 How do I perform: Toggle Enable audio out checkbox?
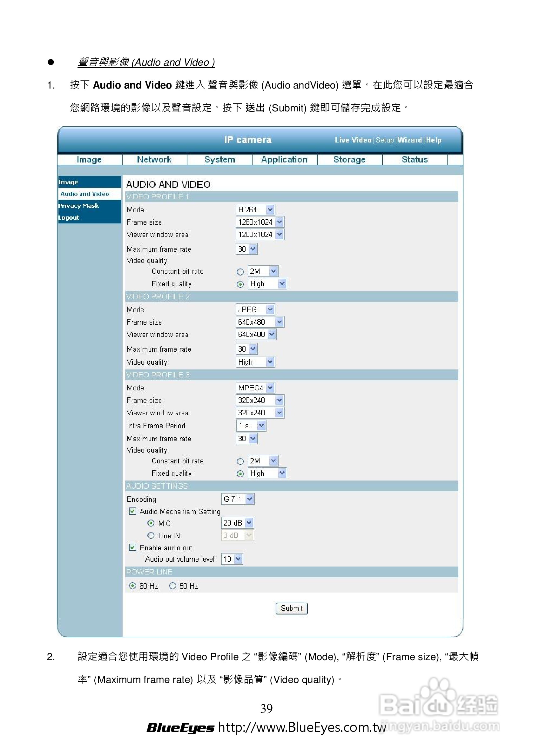pyautogui.click(x=132, y=547)
